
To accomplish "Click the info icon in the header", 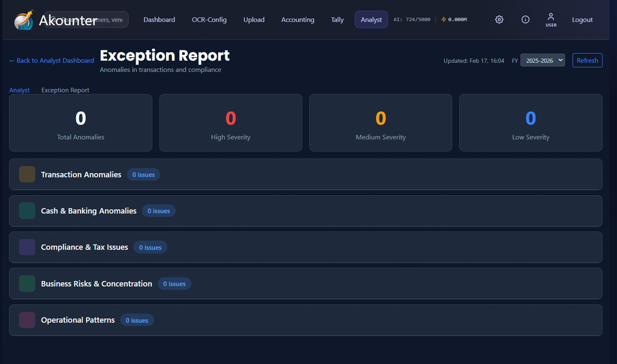I will pyautogui.click(x=525, y=20).
